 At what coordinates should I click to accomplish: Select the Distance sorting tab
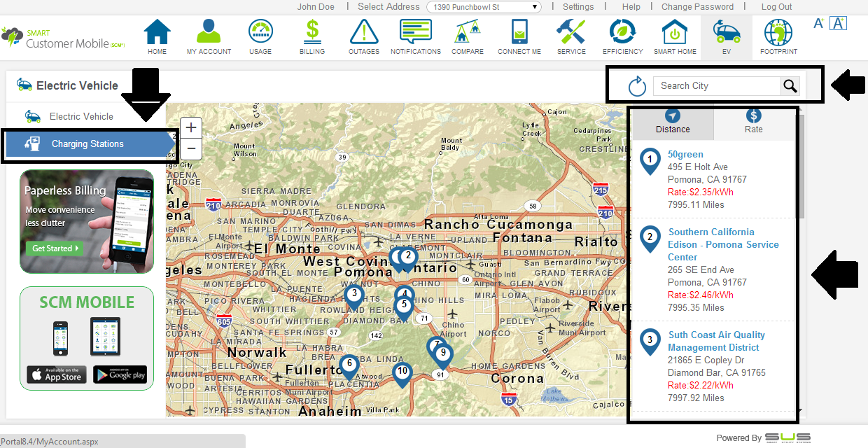pyautogui.click(x=673, y=122)
